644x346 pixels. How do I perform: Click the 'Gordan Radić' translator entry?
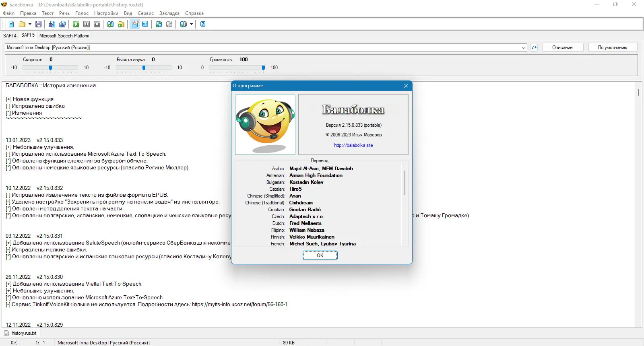(305, 210)
